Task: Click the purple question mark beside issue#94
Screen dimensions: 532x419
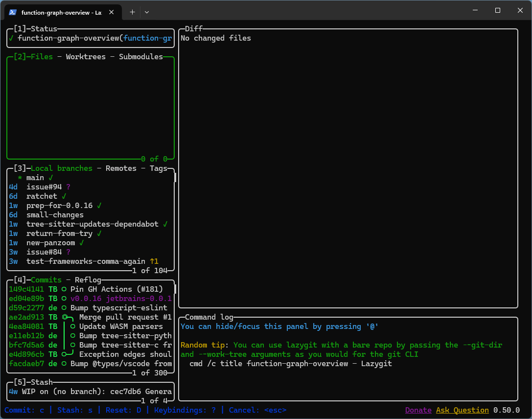Action: tap(68, 187)
